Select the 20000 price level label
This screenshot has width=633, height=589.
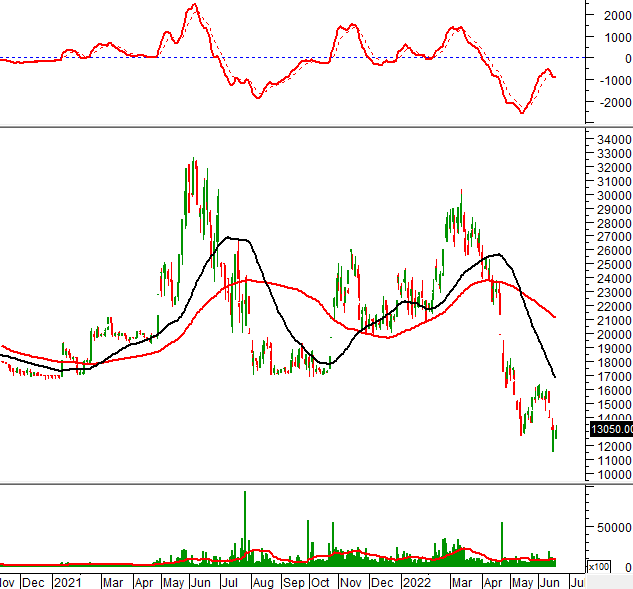click(x=611, y=335)
